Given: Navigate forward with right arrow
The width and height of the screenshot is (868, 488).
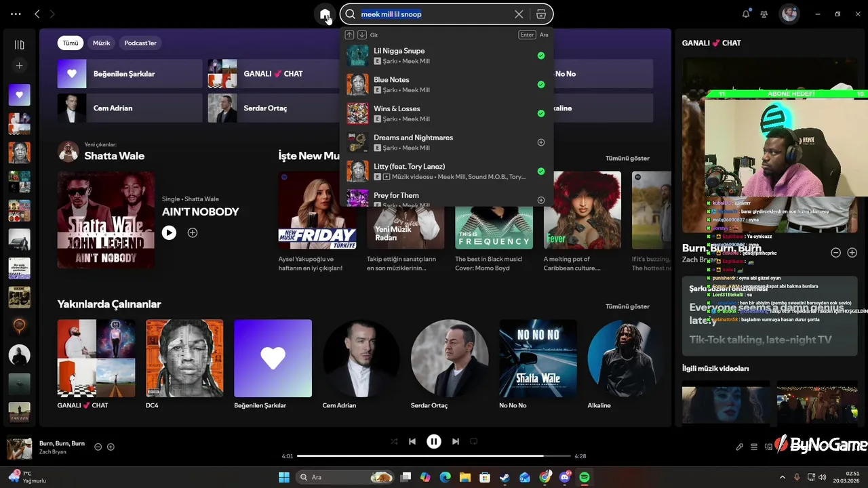Looking at the screenshot, I should click(x=52, y=14).
